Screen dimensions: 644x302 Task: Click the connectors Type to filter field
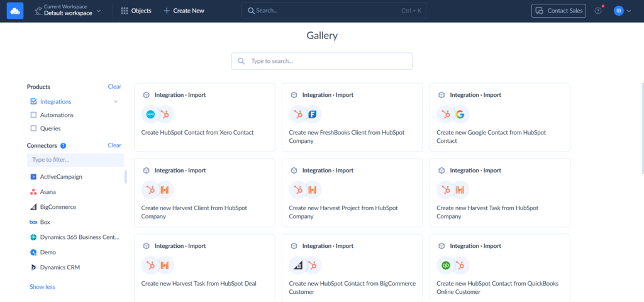click(x=75, y=159)
